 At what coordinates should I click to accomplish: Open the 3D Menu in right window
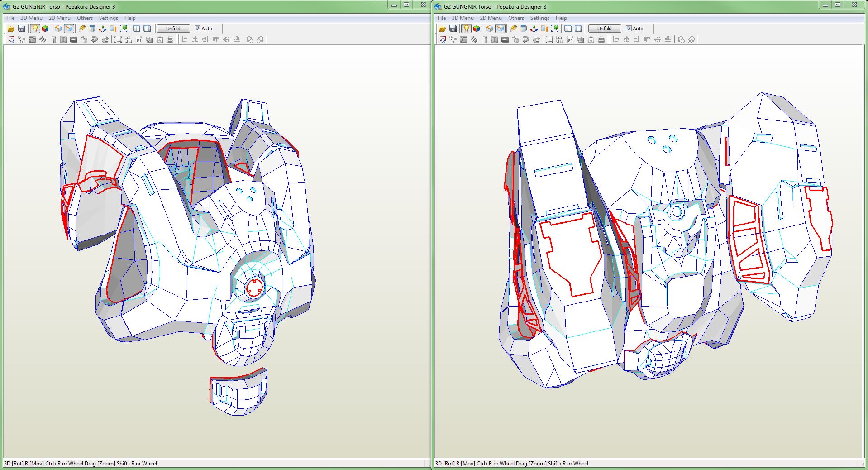coord(463,18)
